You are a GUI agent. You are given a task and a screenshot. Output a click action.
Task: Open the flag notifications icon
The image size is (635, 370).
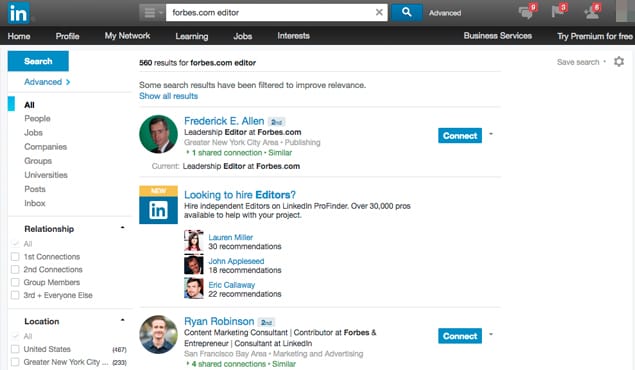(559, 11)
